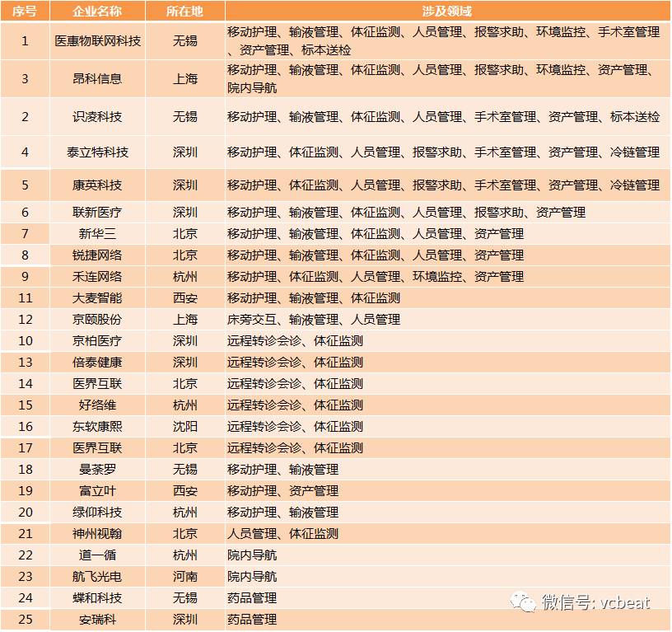Screen dimensions: 672x632
Task: Click 河南 in the 航飞光电 row
Action: (x=184, y=576)
